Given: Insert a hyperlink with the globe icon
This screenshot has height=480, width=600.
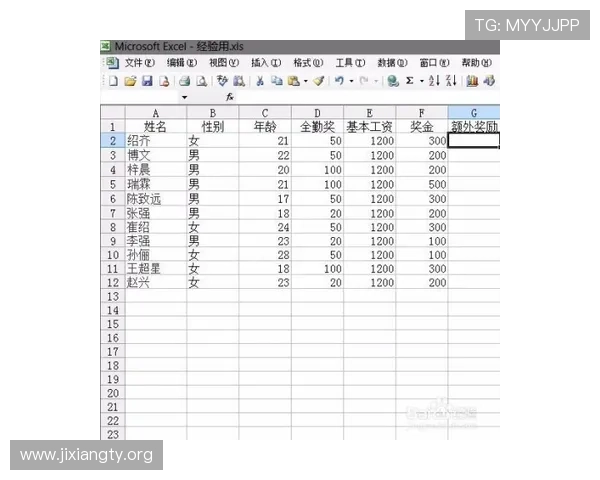Looking at the screenshot, I should [x=393, y=81].
